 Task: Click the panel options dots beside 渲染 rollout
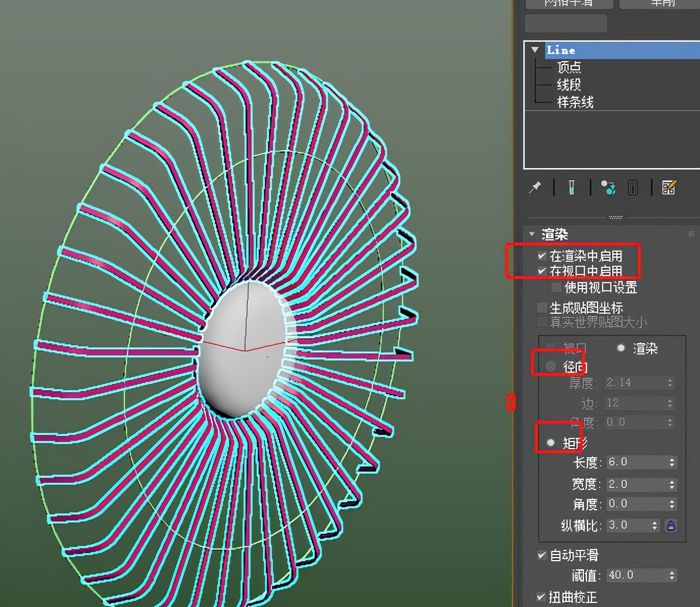(x=691, y=234)
